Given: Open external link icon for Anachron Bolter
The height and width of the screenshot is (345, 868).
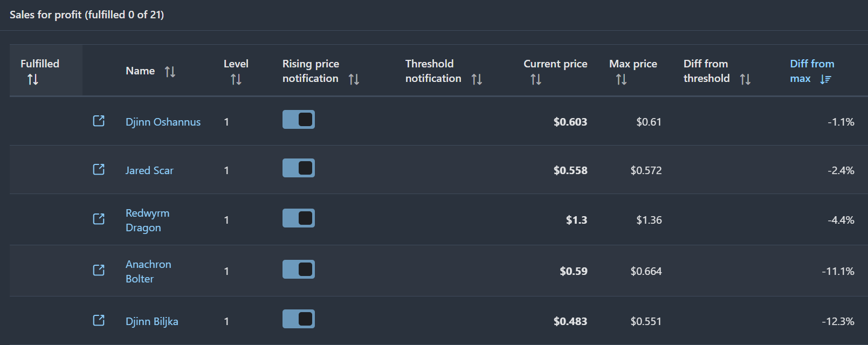Looking at the screenshot, I should [x=99, y=270].
